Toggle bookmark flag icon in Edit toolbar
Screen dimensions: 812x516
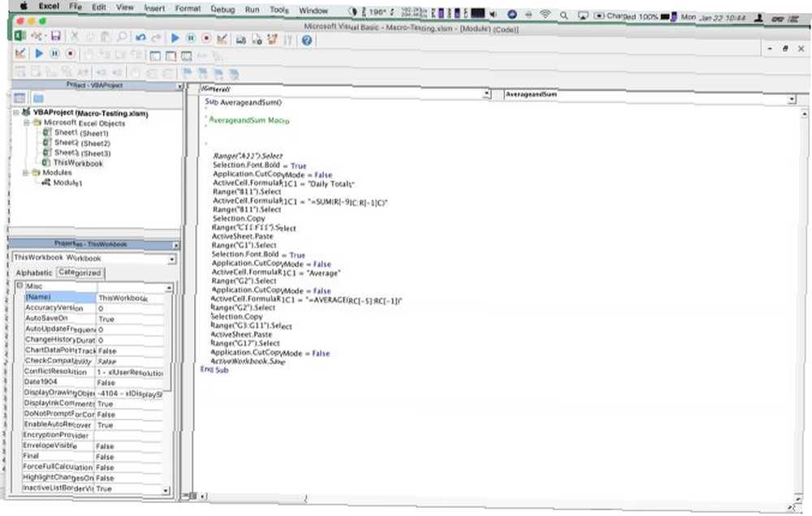point(187,73)
